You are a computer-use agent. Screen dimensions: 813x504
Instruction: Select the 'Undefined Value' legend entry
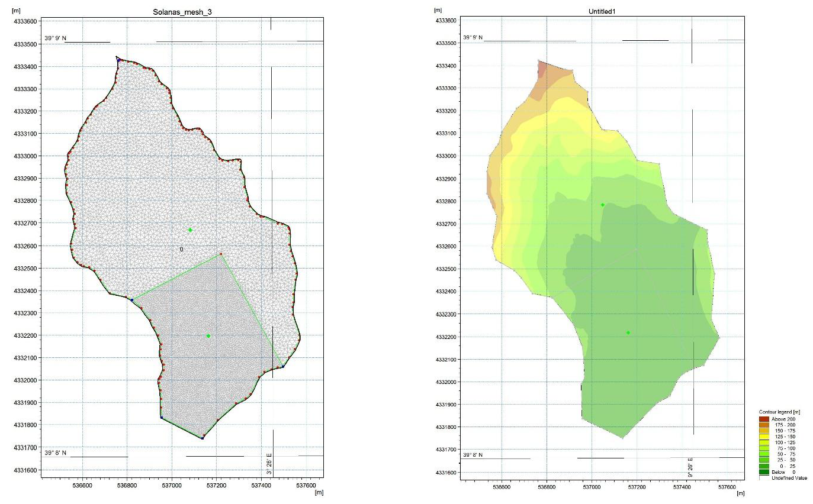pos(790,478)
